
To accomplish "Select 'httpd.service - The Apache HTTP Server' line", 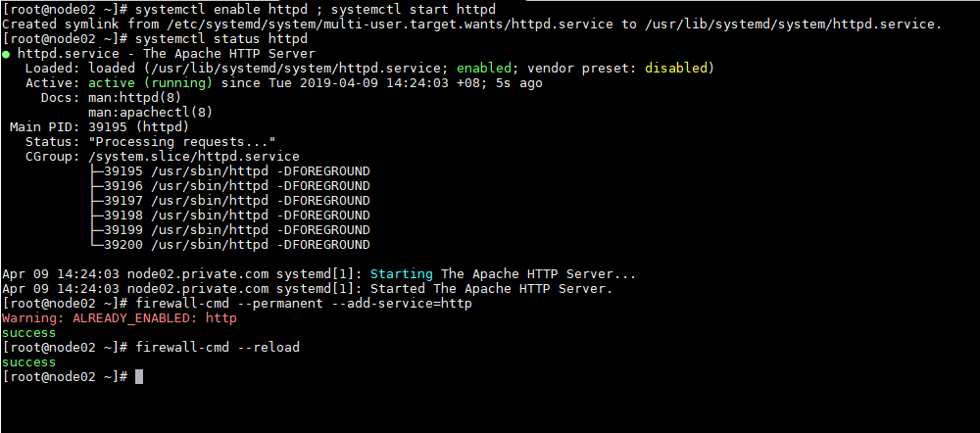I will coord(167,54).
